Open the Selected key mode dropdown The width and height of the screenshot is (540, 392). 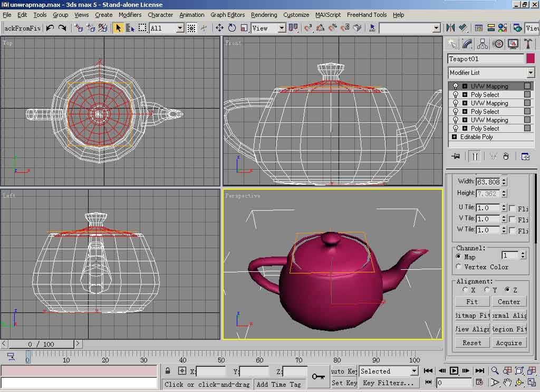pos(414,371)
